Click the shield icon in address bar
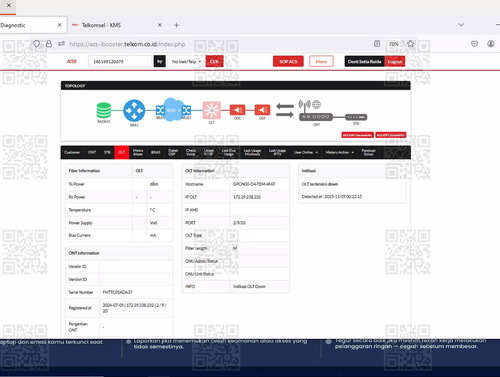Image resolution: width=500 pixels, height=377 pixels. (x=36, y=44)
